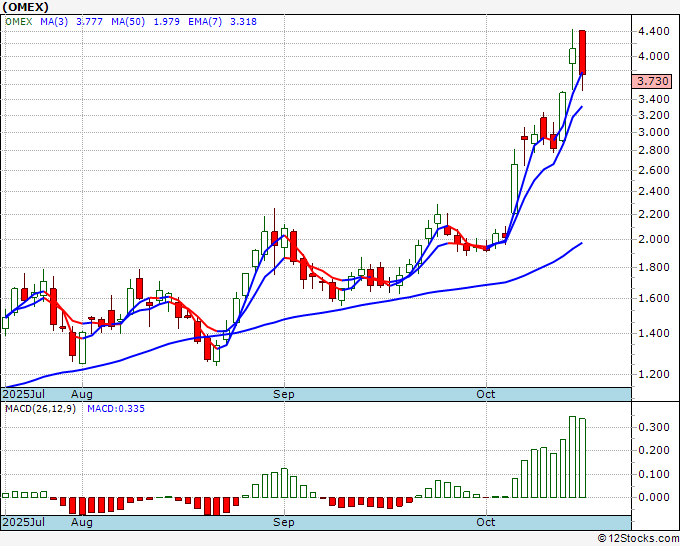Click the 2.400 price axis label
Image resolution: width=680 pixels, height=546 pixels.
point(654,191)
